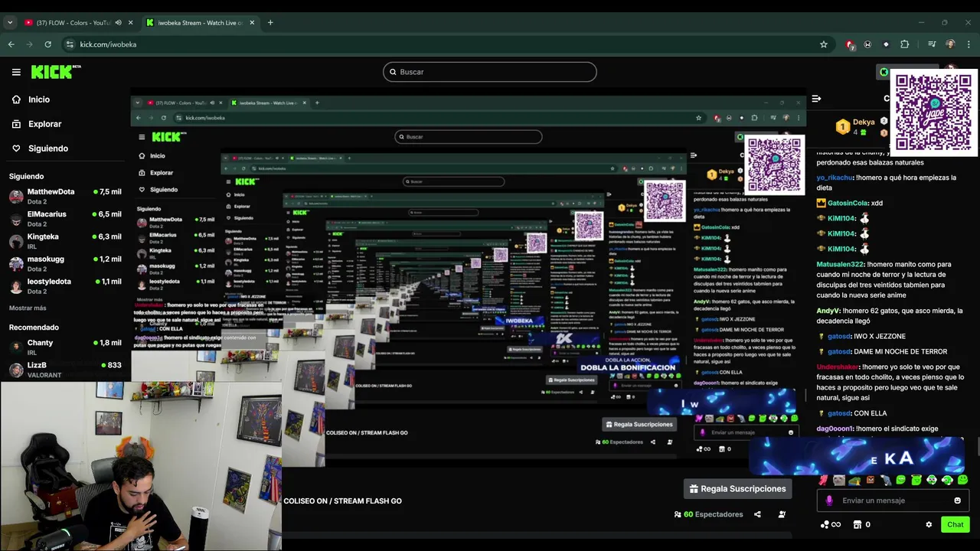Open the Extensions puzzle menu
The width and height of the screenshot is (980, 551).
(904, 44)
